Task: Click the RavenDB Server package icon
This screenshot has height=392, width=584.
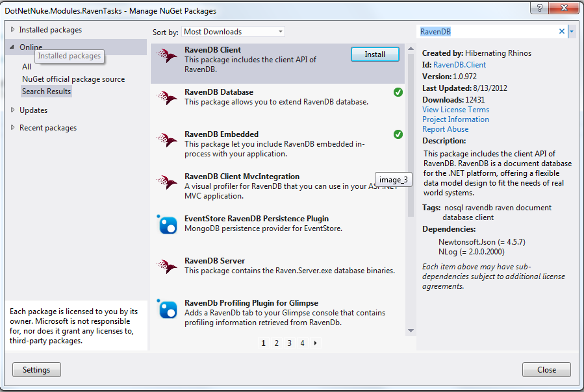Action: point(168,267)
